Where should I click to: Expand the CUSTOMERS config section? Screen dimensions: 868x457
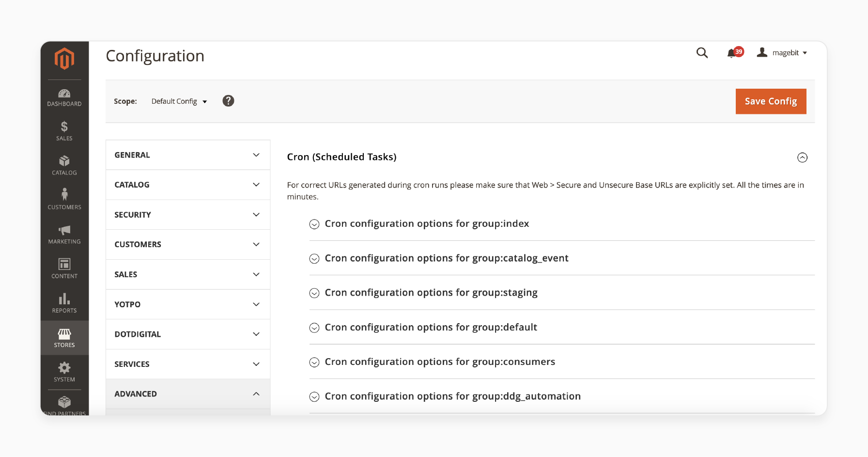click(188, 244)
